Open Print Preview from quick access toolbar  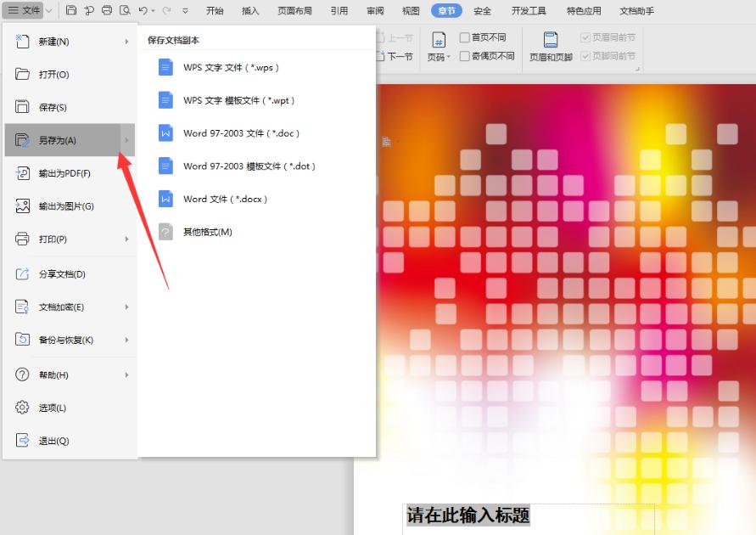coord(126,10)
